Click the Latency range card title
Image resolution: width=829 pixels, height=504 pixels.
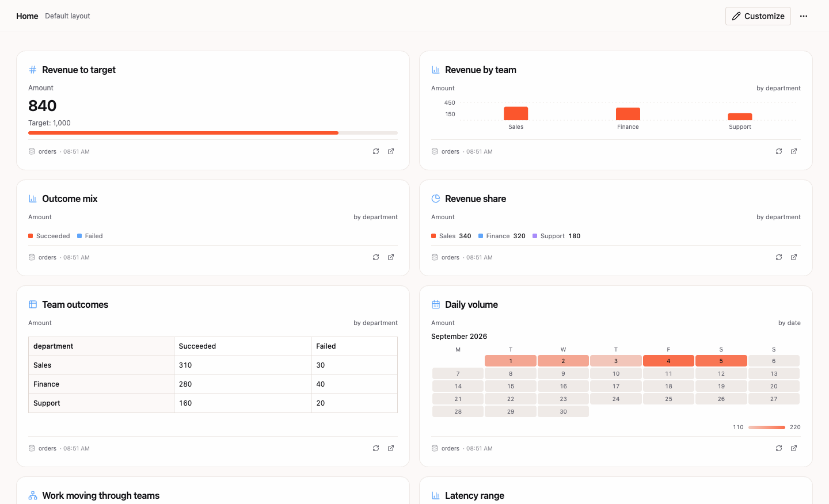(x=474, y=495)
